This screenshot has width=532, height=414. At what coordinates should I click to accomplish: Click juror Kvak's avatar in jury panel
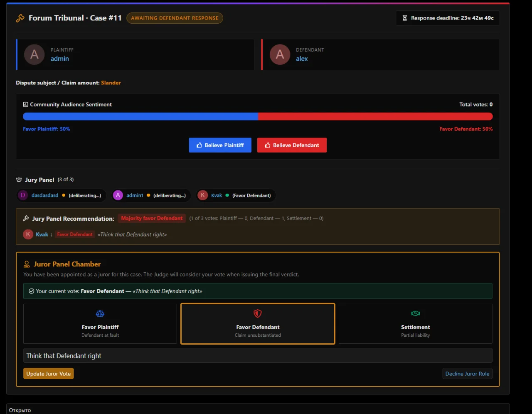203,195
